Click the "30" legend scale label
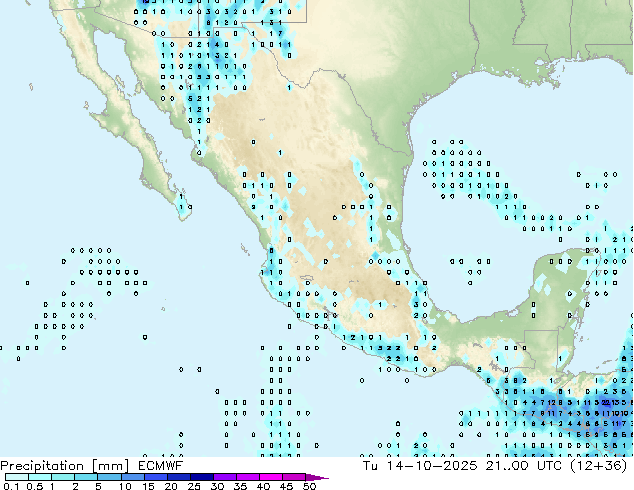 217,486
